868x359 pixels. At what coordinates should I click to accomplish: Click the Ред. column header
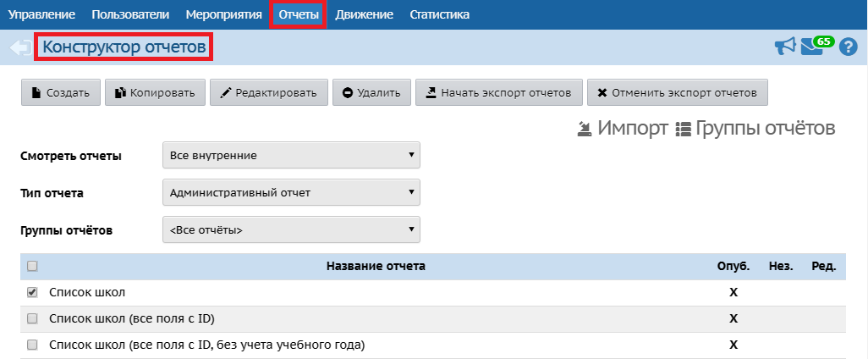[824, 267]
